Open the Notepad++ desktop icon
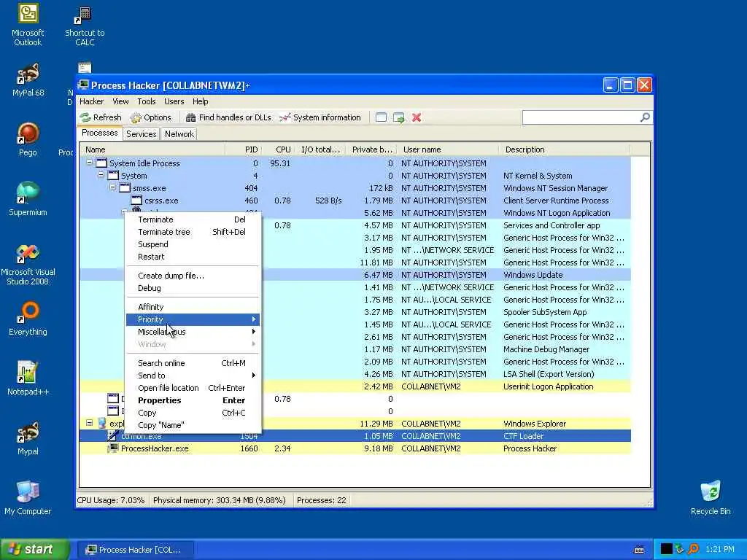The image size is (747, 560). [28, 378]
